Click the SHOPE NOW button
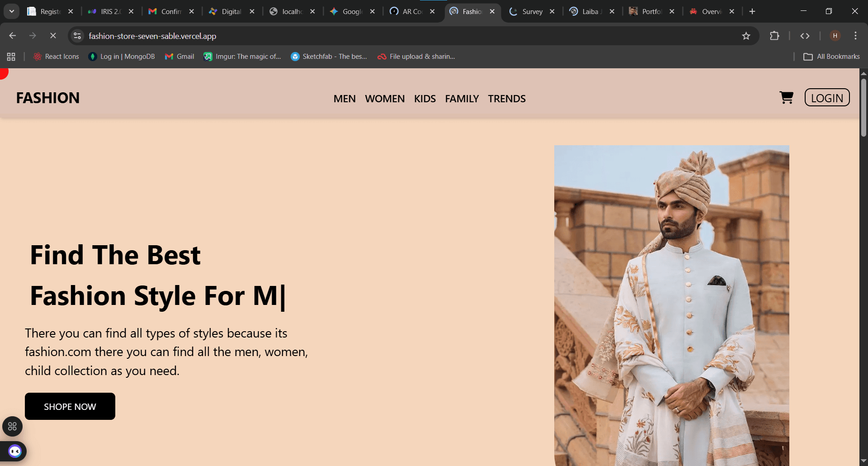This screenshot has width=868, height=466. (x=70, y=406)
